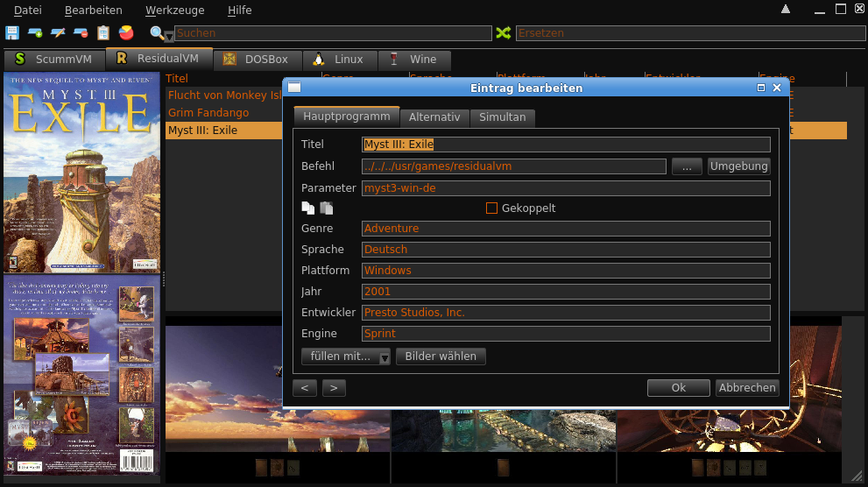Click the Befehl path field

[514, 166]
